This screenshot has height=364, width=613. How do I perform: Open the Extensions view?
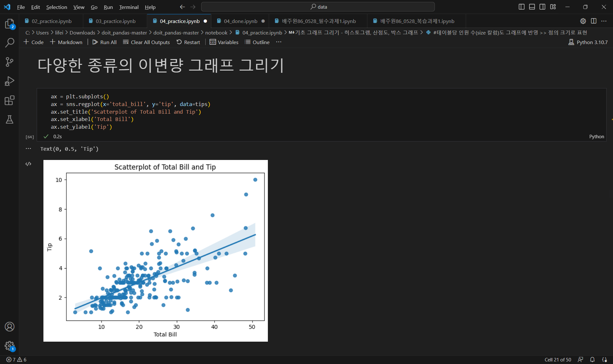pos(10,100)
